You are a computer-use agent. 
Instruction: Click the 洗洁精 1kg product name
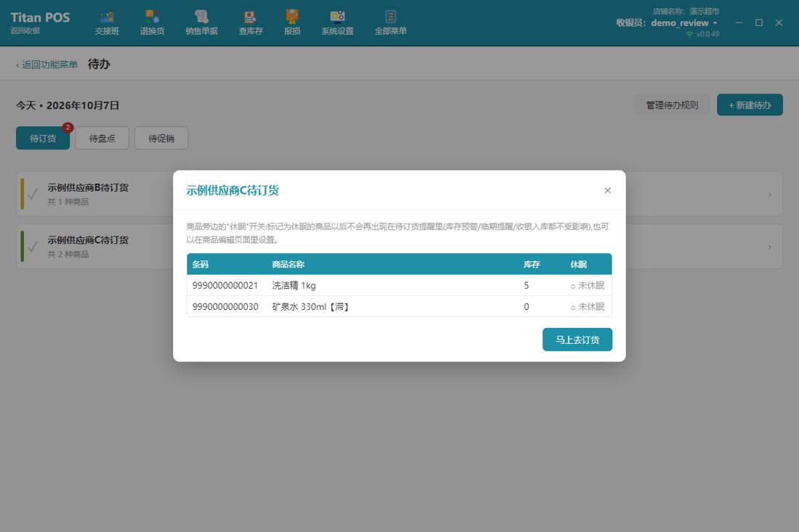(294, 286)
